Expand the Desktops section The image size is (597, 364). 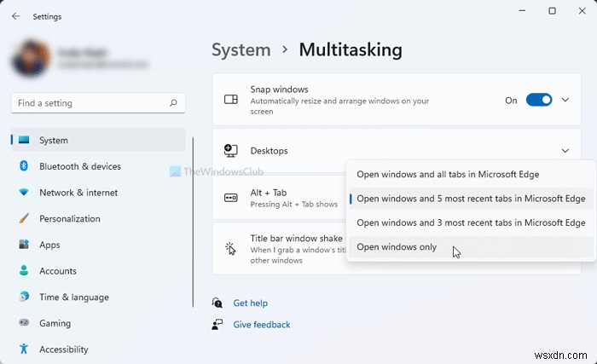click(x=565, y=151)
